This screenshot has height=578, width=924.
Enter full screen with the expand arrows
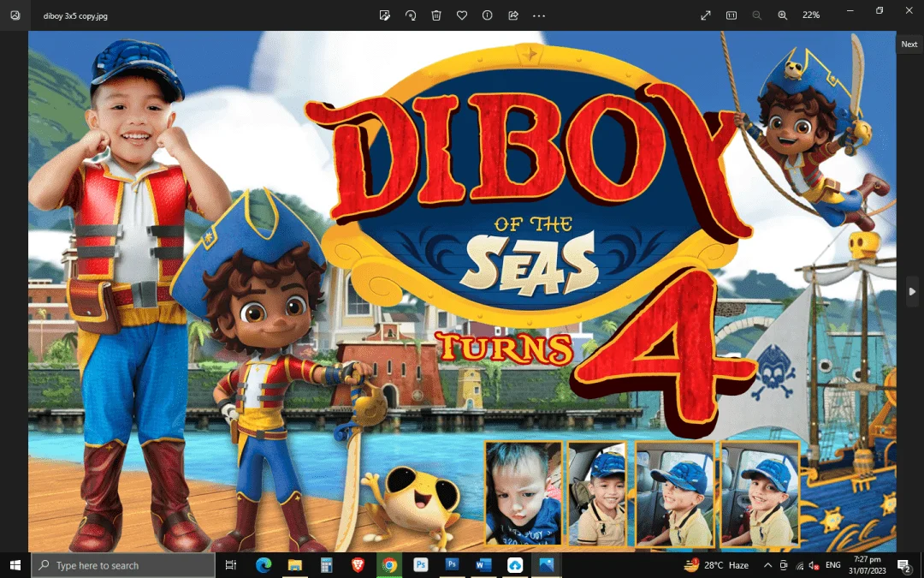coord(705,15)
